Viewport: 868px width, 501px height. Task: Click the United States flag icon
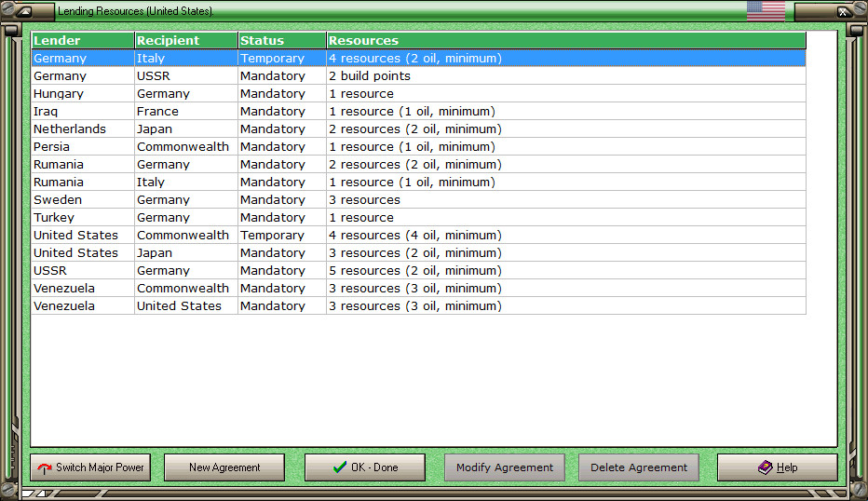[766, 11]
